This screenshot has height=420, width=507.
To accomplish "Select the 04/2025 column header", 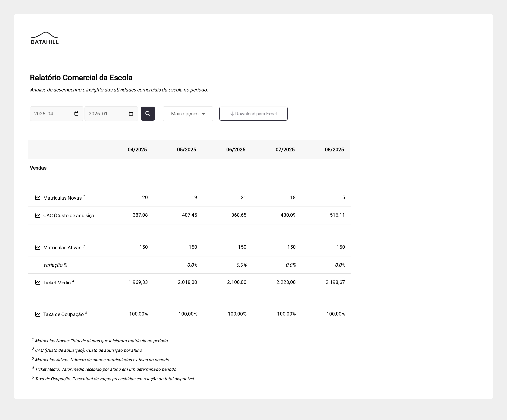I will [137, 149].
